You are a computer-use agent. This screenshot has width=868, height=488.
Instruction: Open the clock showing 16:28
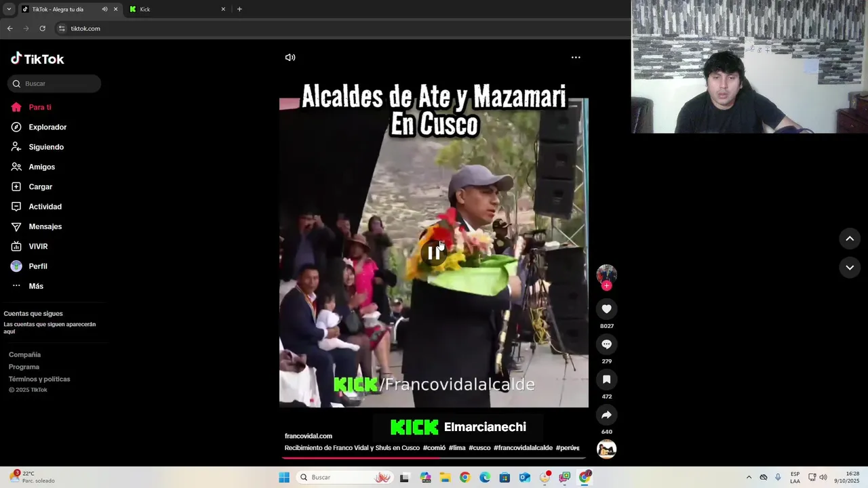847,477
